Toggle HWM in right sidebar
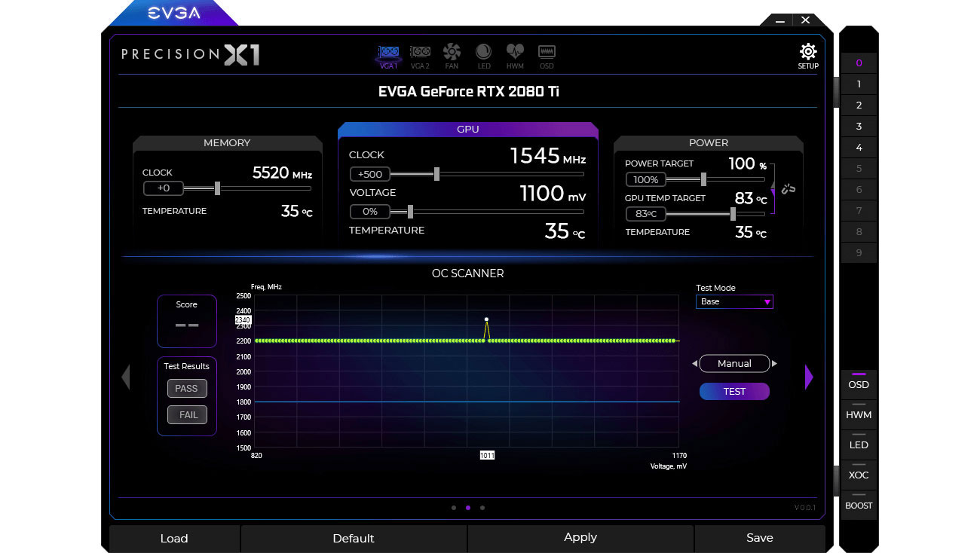 [859, 414]
